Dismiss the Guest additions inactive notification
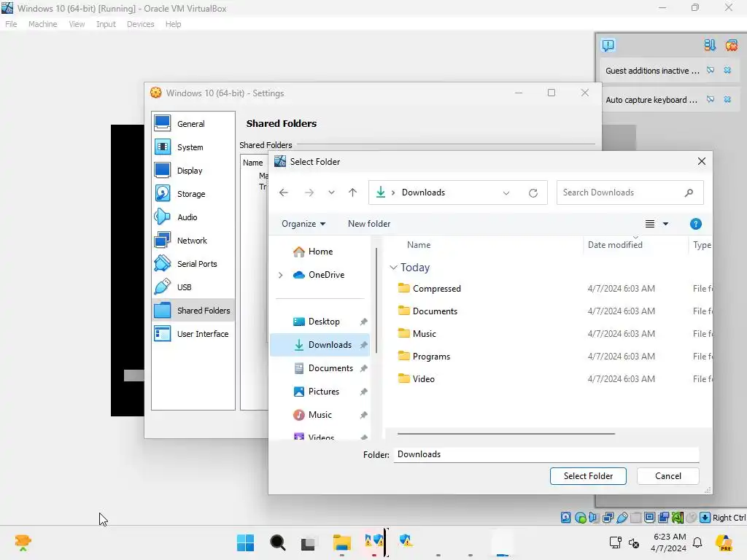 (727, 71)
